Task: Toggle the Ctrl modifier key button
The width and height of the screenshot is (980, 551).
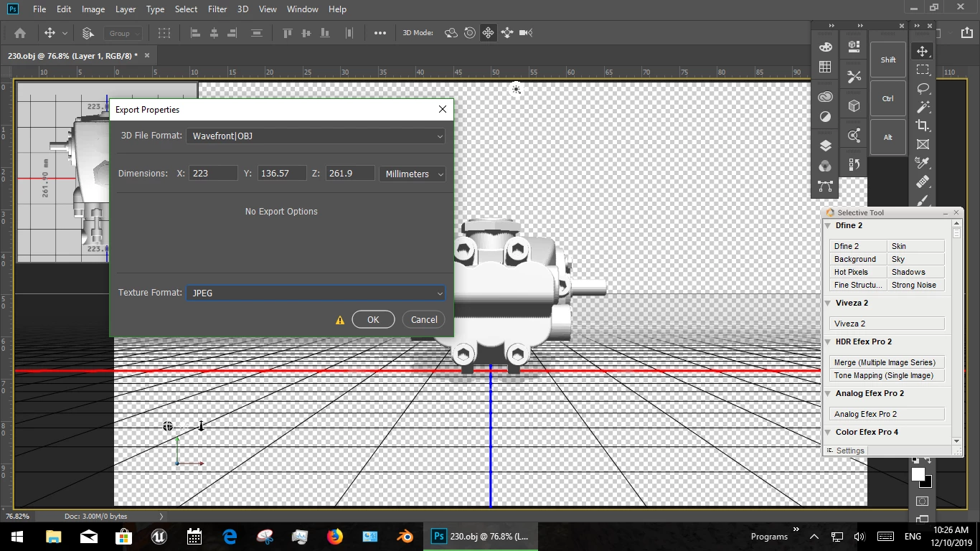Action: pyautogui.click(x=887, y=99)
